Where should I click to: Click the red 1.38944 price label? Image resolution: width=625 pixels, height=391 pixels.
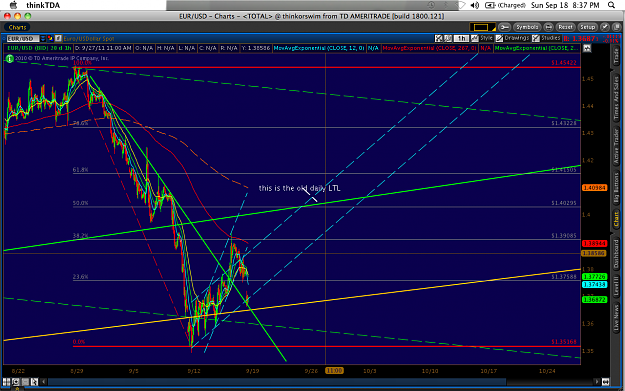[x=594, y=243]
